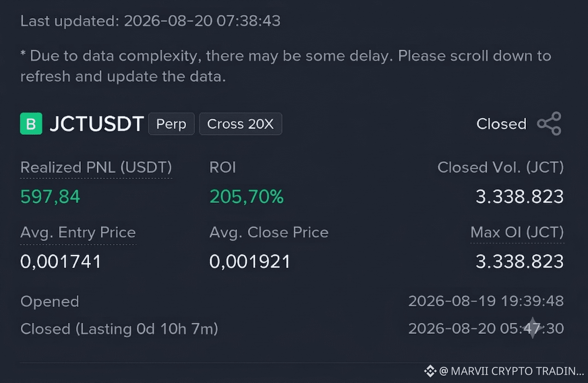Open the JCTUSDT pair title
588x383 pixels.
point(96,124)
